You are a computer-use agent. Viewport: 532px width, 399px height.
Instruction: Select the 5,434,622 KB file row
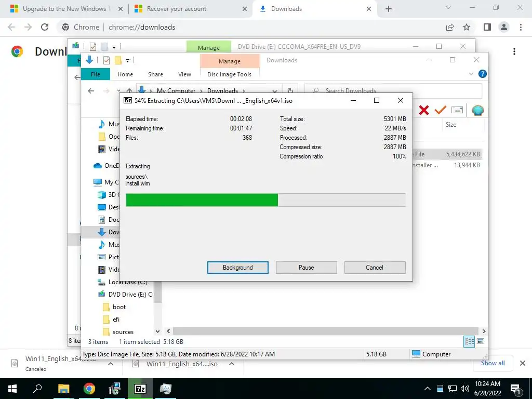pyautogui.click(x=447, y=154)
